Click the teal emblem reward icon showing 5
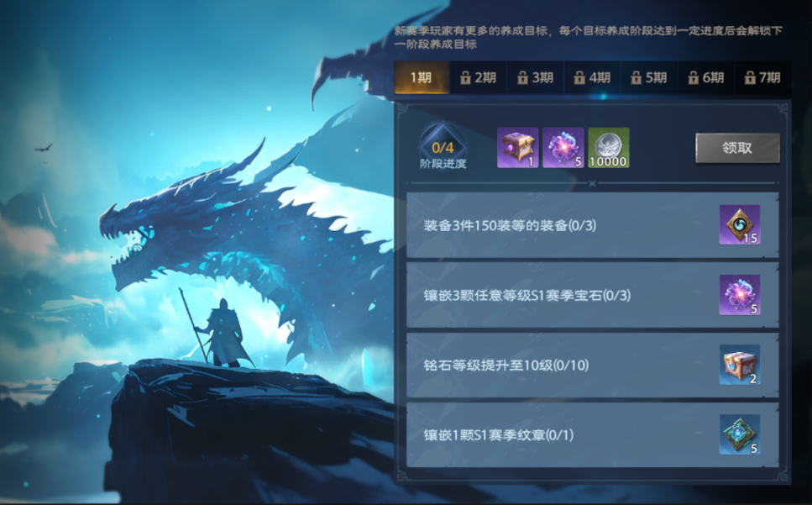 point(740,434)
